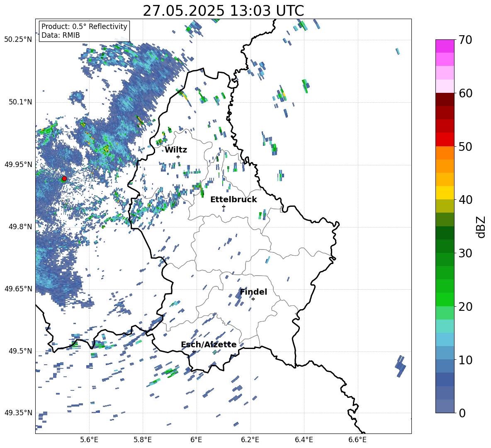The width and height of the screenshot is (491, 448).
Task: Click the 0 value on the colorbar
Action: click(x=462, y=413)
